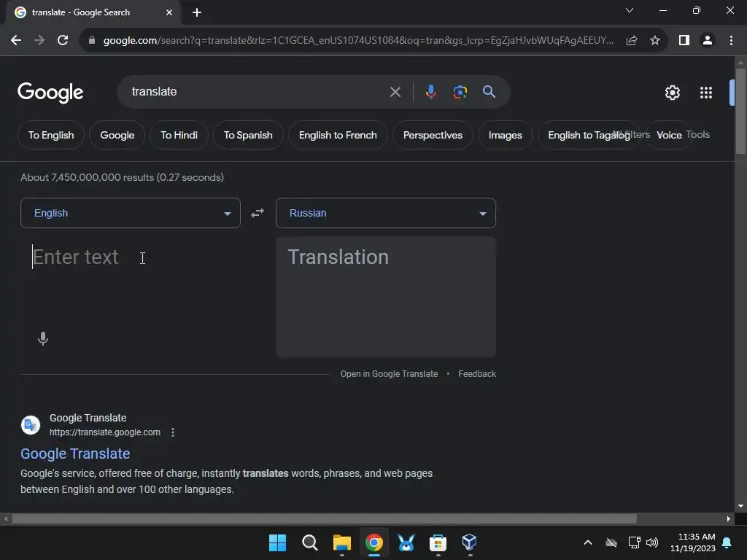Select the English to French chip
This screenshot has width=747, height=560.
338,135
